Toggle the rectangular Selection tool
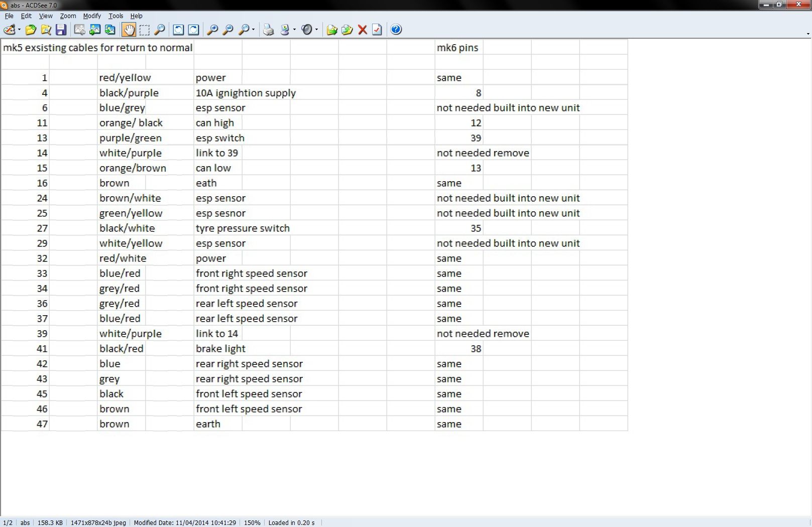 point(144,30)
